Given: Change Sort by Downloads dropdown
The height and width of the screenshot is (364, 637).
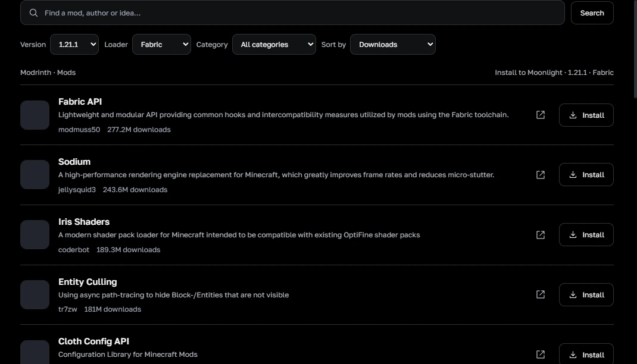Looking at the screenshot, I should pyautogui.click(x=393, y=44).
